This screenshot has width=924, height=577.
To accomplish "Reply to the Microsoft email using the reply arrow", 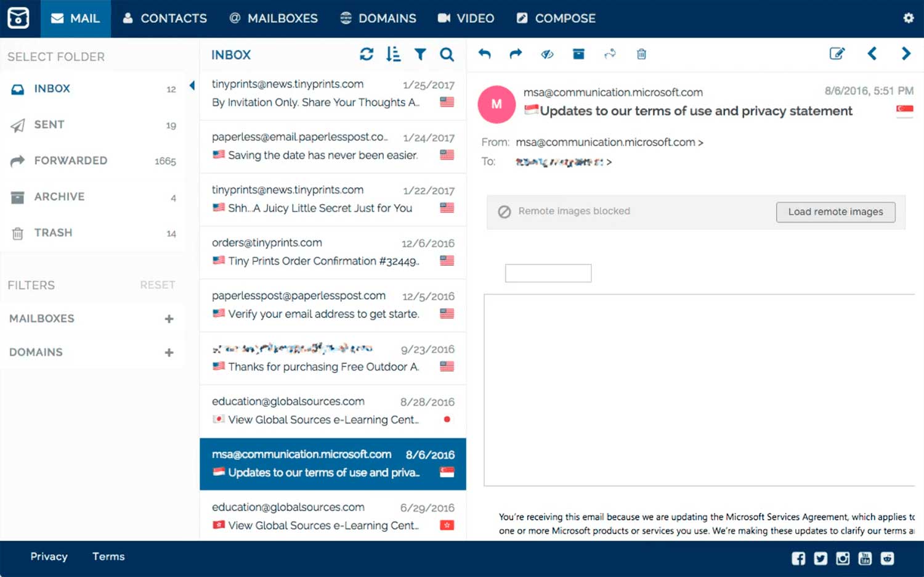I will click(485, 54).
